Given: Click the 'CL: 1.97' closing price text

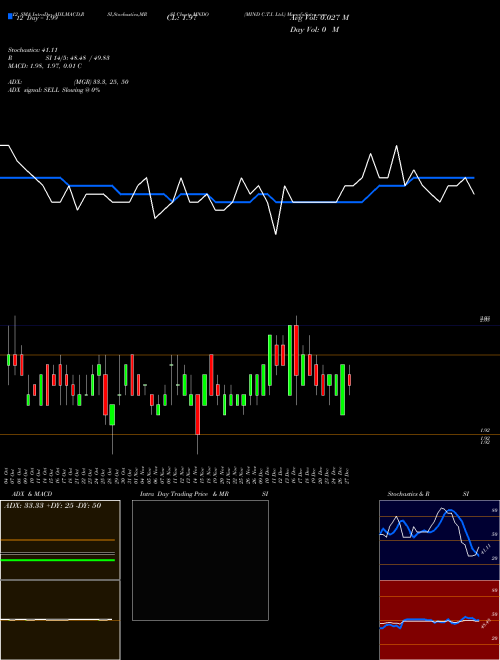Looking at the screenshot, I should [x=182, y=18].
